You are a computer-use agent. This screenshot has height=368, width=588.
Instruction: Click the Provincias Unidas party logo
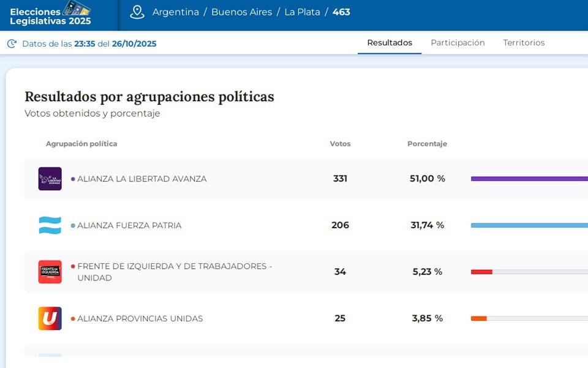(x=50, y=318)
